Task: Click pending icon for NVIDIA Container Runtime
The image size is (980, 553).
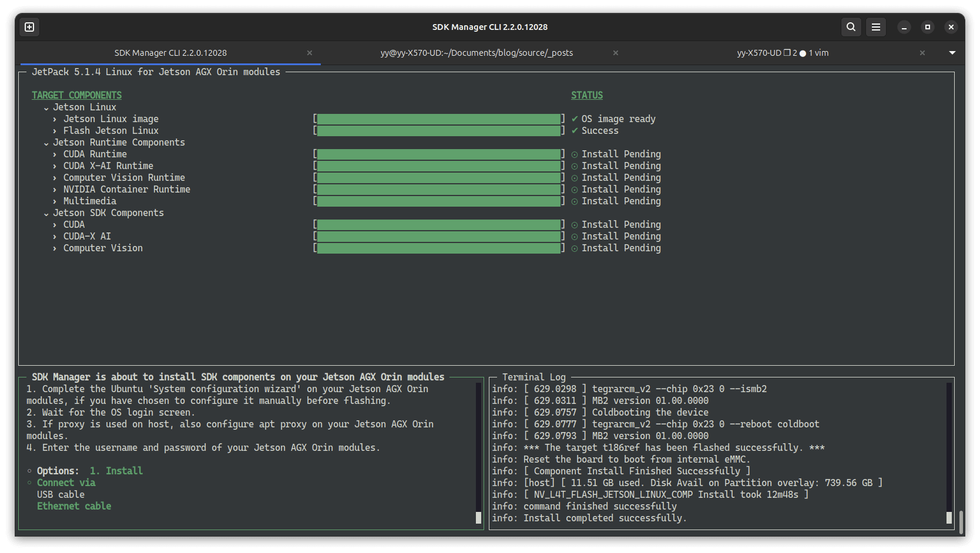Action: click(575, 190)
